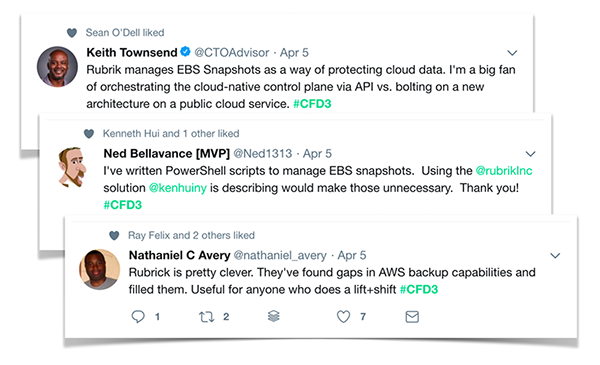The width and height of the screenshot is (600, 365).
Task: Open #CFD3 hashtag in Nathaniel Avery's tweet
Action: (x=419, y=289)
